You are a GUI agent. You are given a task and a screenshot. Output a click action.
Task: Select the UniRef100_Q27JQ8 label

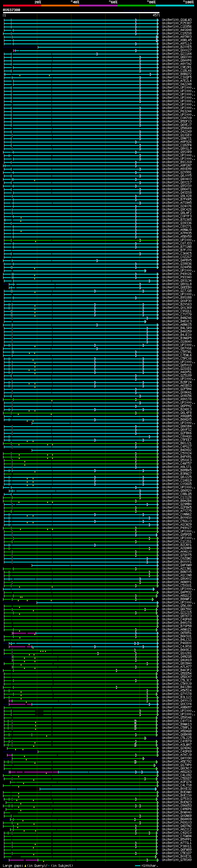coord(177,291)
